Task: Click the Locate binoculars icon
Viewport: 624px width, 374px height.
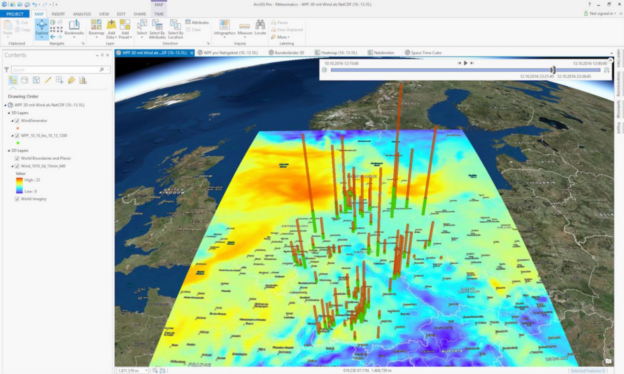Action: pos(260,25)
